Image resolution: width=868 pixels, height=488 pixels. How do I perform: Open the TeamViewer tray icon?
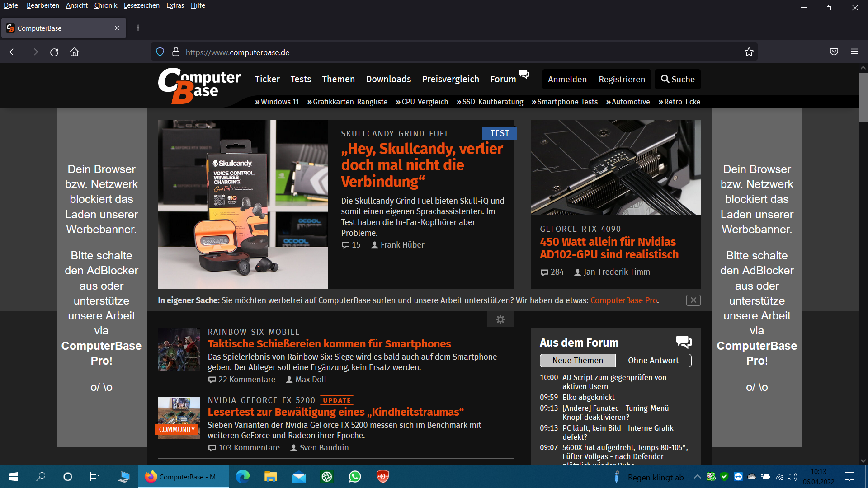click(x=738, y=477)
